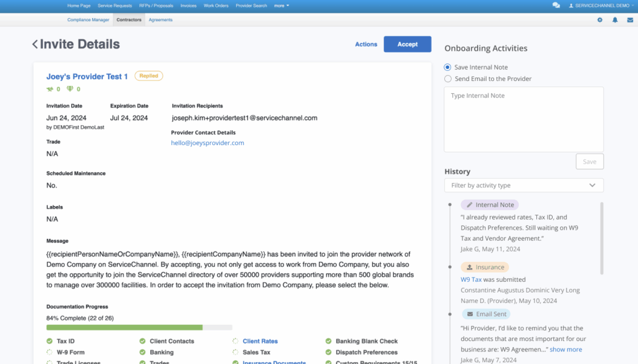Click the Documentation Progress bar
638x364 pixels.
[139, 327]
